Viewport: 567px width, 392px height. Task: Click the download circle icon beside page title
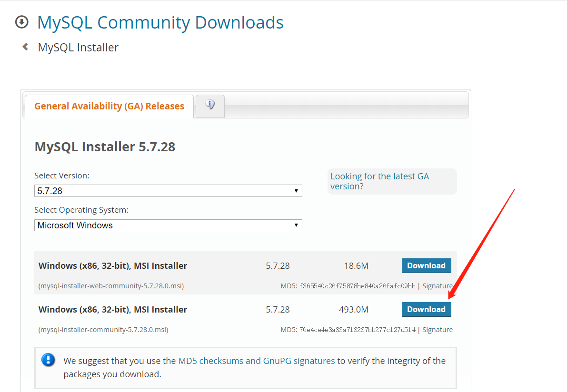coord(22,22)
